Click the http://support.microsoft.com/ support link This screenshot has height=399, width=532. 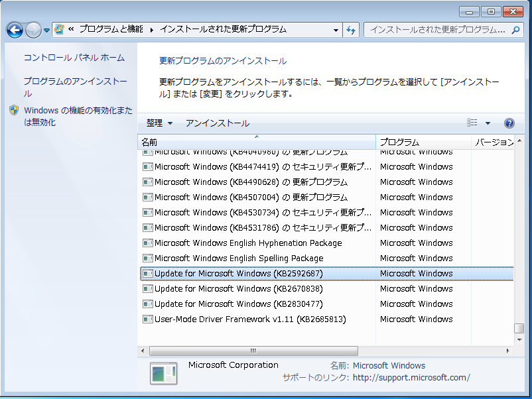click(x=411, y=377)
